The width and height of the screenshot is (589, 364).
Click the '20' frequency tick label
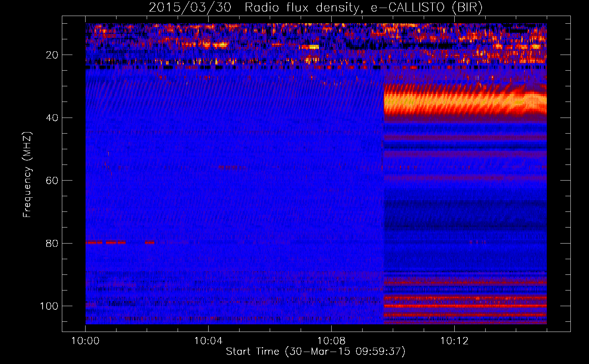pyautogui.click(x=52, y=55)
